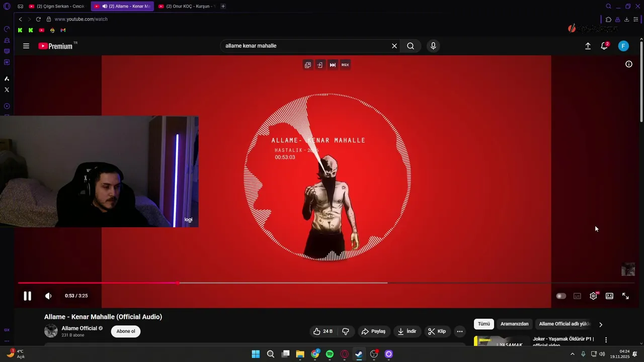The height and width of the screenshot is (362, 644).
Task: Open options for Joker Yaşamak Öldürür video
Action: (x=606, y=340)
